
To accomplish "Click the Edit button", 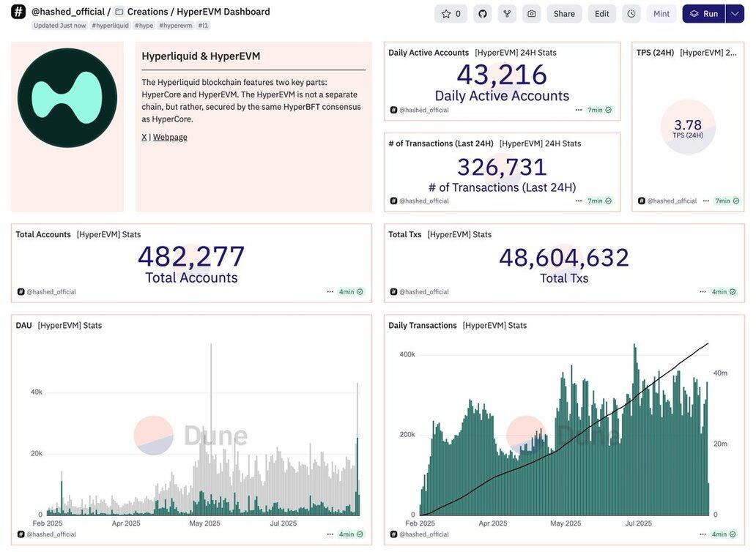I will click(x=601, y=14).
